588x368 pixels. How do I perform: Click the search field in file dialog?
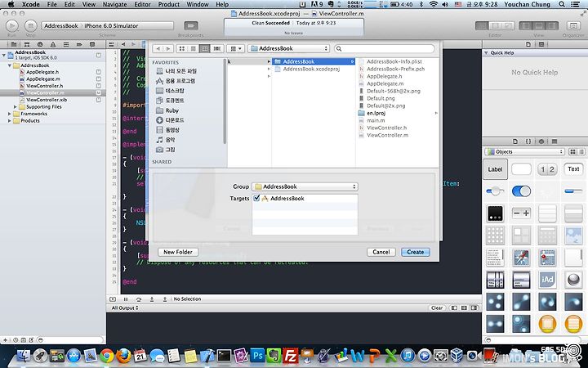coord(385,48)
